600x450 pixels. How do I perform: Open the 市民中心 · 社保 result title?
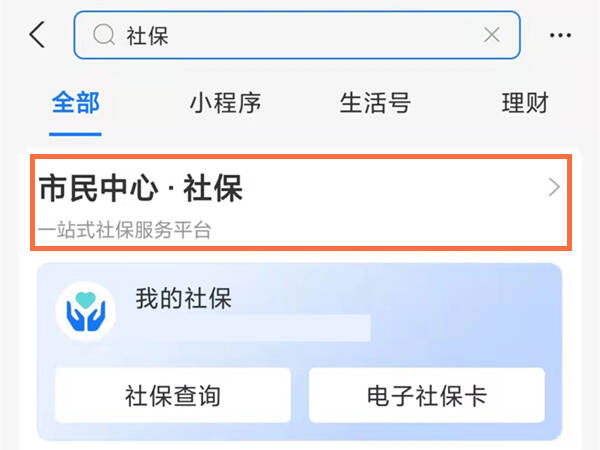point(141,188)
